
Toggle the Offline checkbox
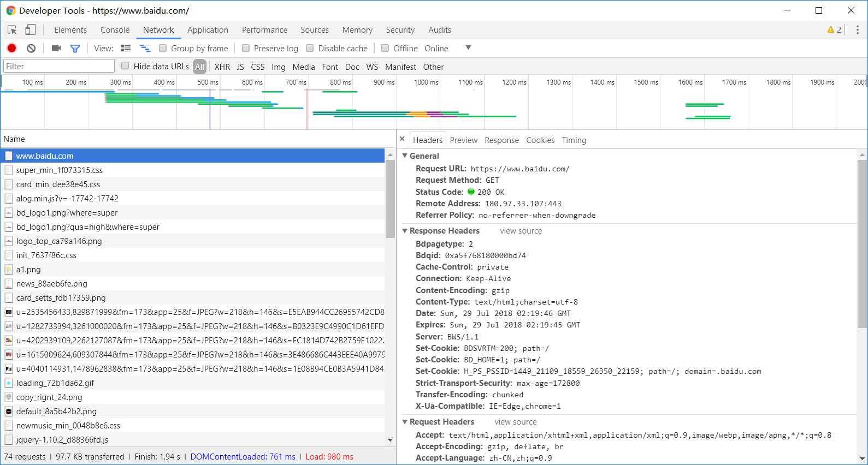[x=385, y=48]
